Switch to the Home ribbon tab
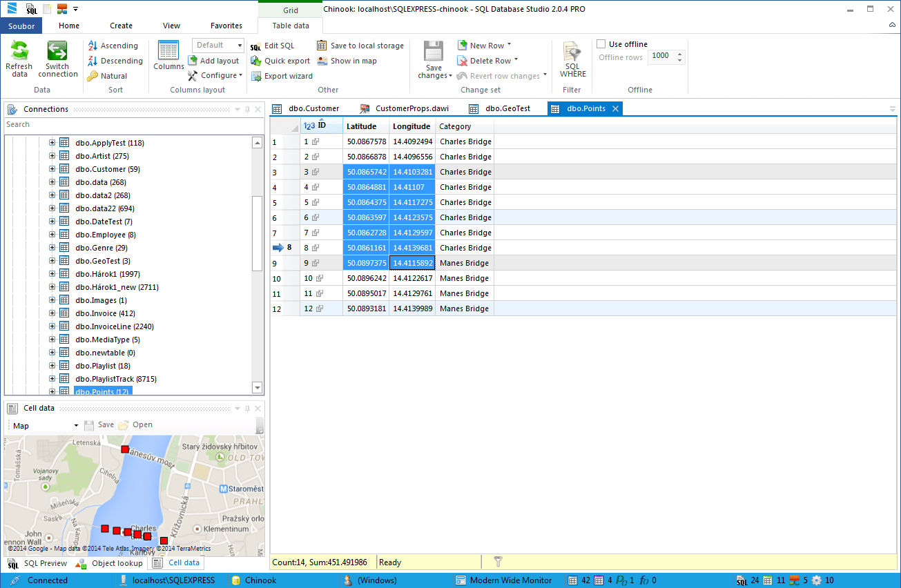Image resolution: width=901 pixels, height=588 pixels. [x=69, y=26]
